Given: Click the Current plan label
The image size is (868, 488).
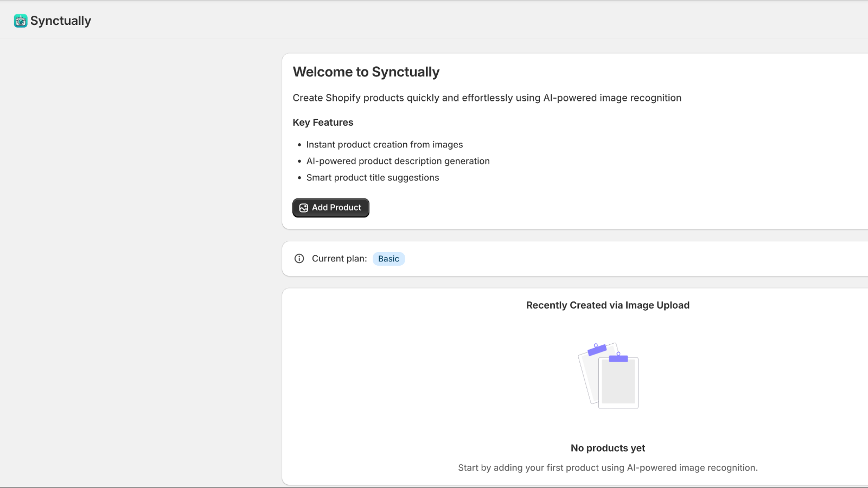Looking at the screenshot, I should pyautogui.click(x=340, y=259).
